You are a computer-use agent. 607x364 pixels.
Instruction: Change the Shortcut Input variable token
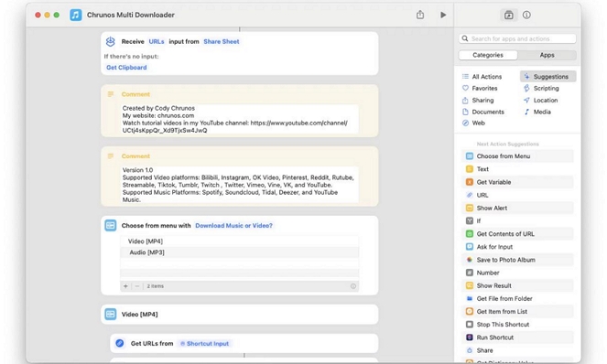(205, 344)
